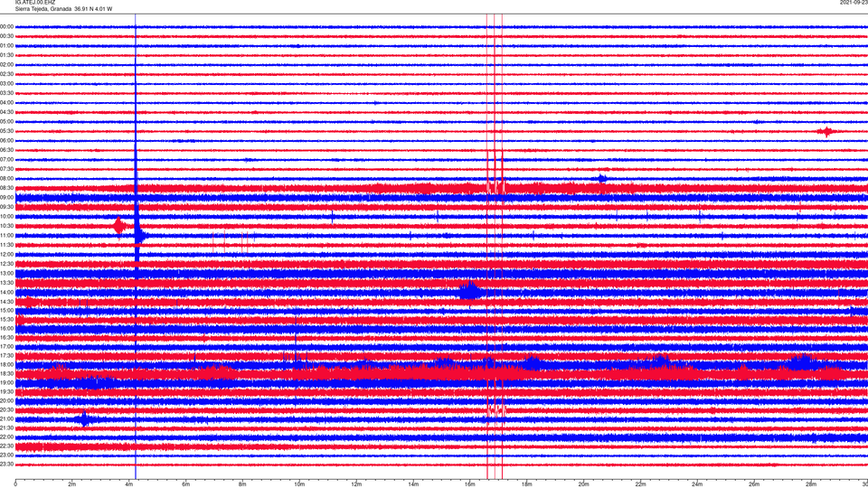Select the 02:00 trace time label

coord(6,65)
